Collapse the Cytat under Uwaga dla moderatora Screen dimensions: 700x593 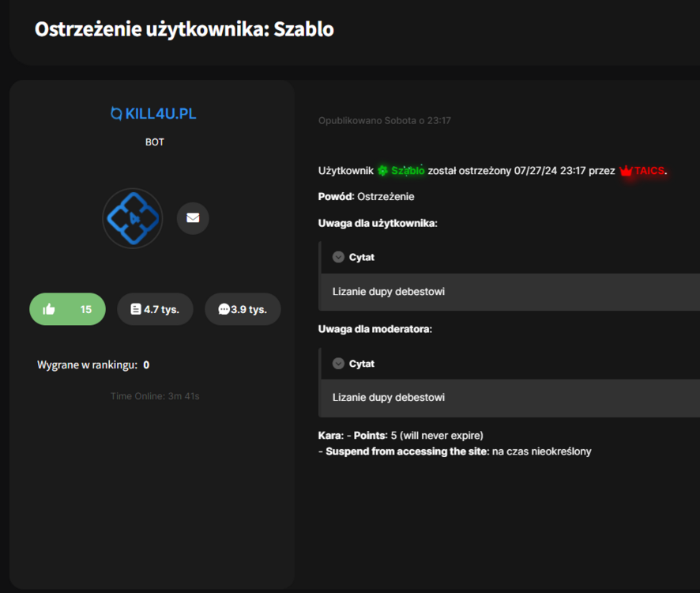[338, 364]
